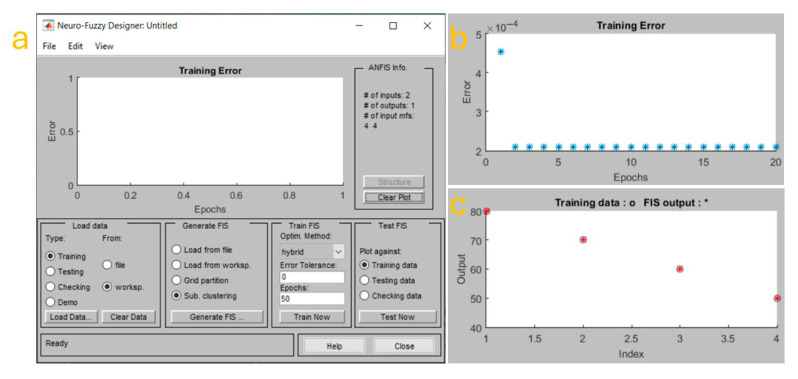Click the Generate FIS button
Image resolution: width=798 pixels, height=379 pixels.
point(217,317)
